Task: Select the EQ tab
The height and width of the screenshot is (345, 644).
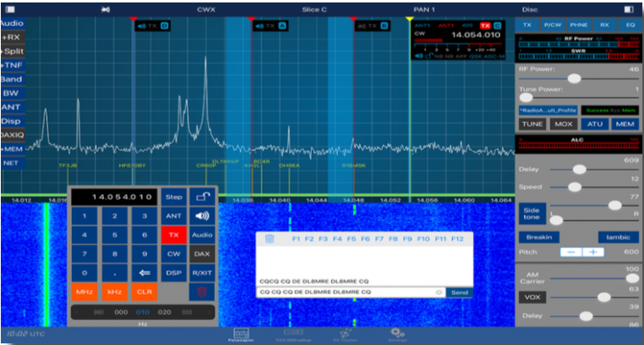Action: click(631, 25)
